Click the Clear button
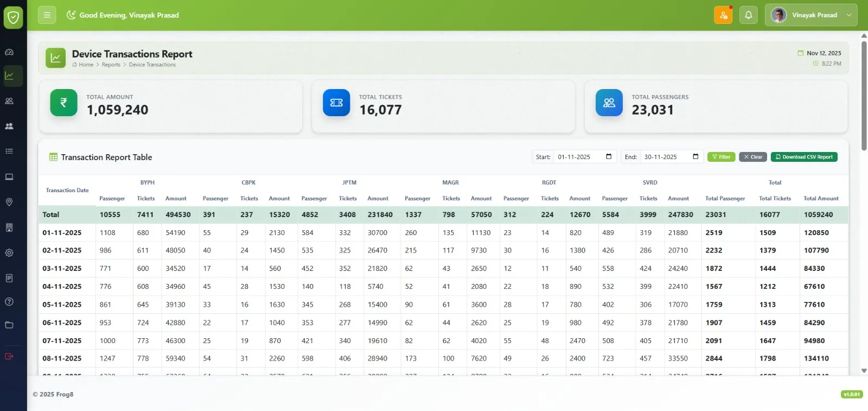 point(753,157)
